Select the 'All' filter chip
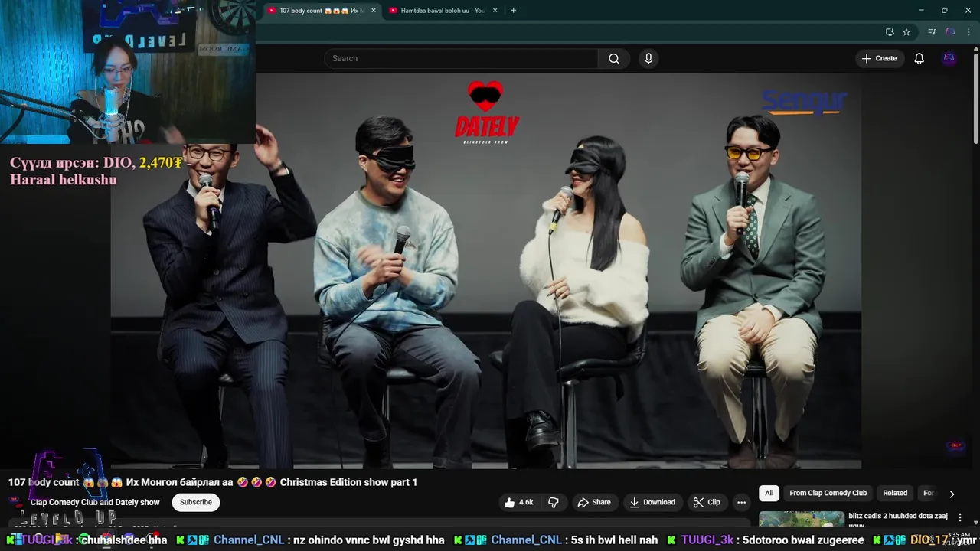 (x=769, y=494)
